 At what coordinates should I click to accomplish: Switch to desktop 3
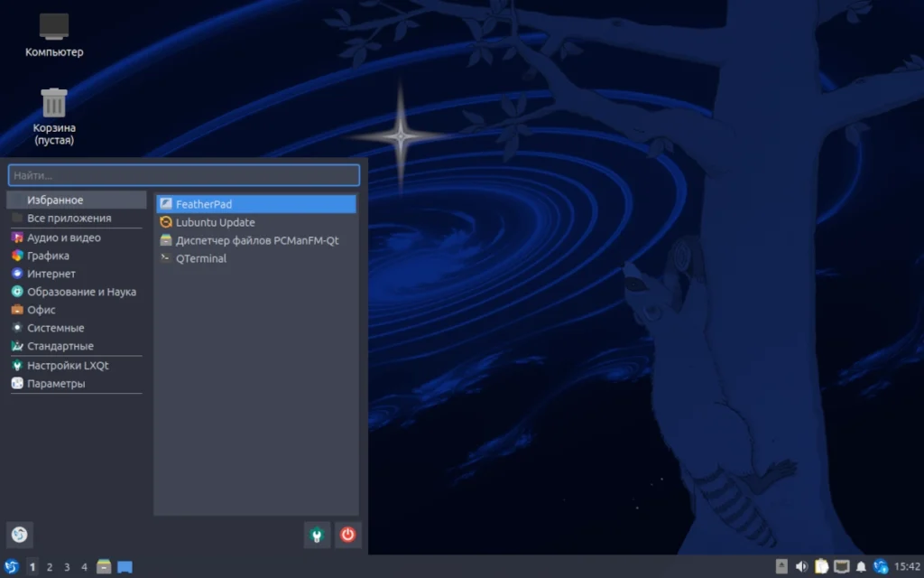tap(67, 567)
